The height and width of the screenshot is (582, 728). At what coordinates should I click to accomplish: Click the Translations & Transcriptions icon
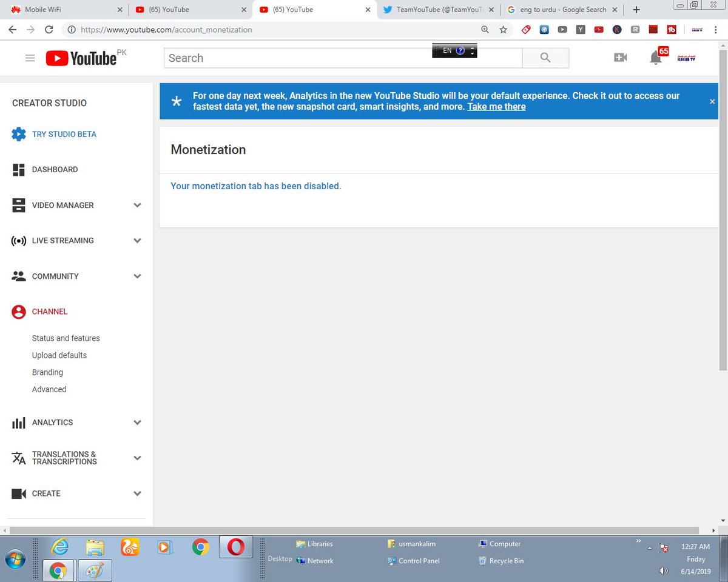[19, 458]
